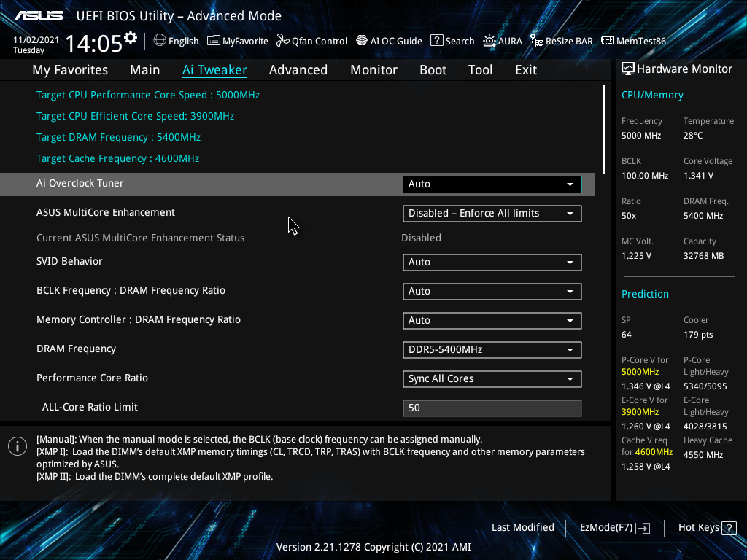Open the Monitor tab
The image size is (747, 560).
373,70
